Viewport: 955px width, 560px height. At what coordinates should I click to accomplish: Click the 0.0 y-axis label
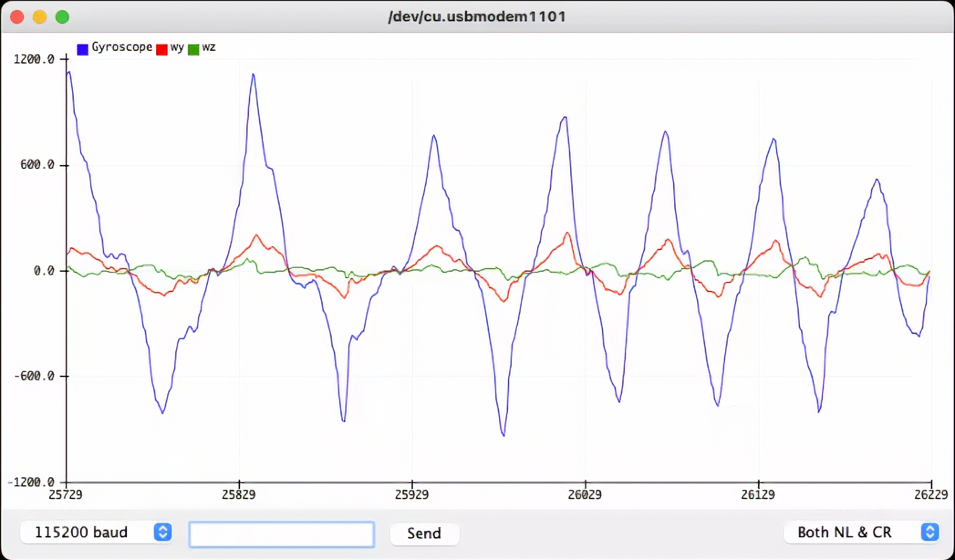[x=44, y=270]
